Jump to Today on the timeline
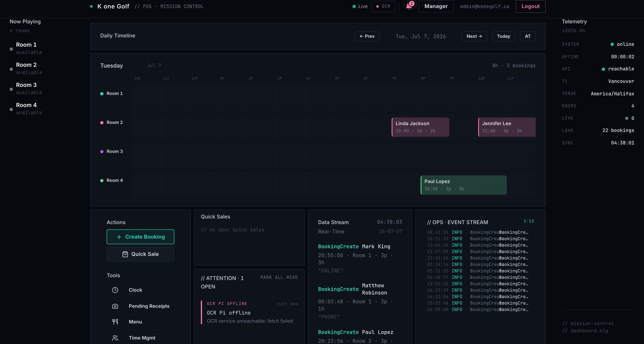This screenshot has width=644, height=344. pyautogui.click(x=504, y=36)
